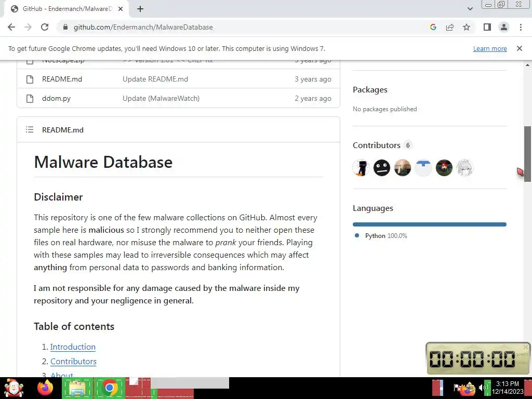Open the first contributor avatar with black figure
Image resolution: width=532 pixels, height=399 pixels.
coord(361,168)
